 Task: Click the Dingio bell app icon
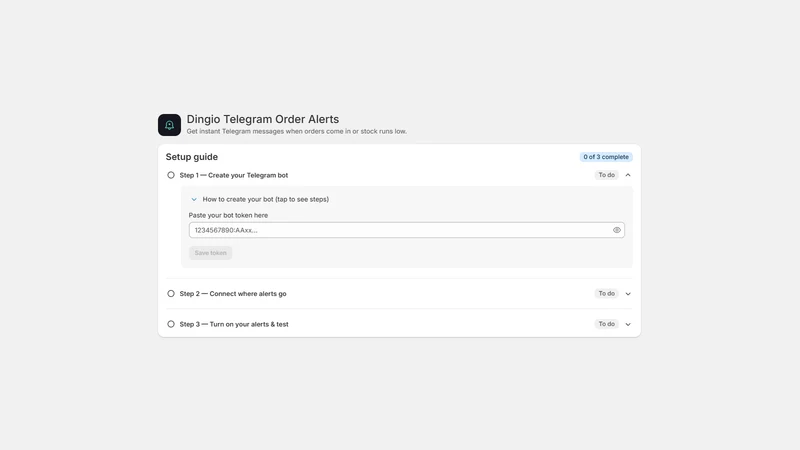click(169, 125)
